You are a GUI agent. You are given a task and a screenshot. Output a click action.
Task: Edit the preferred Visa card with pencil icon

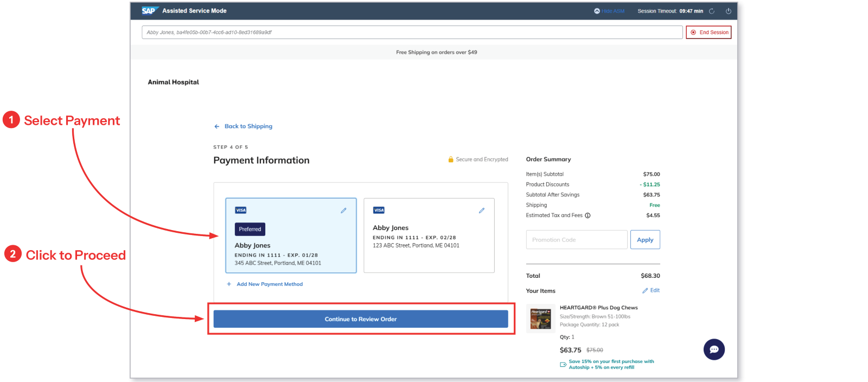click(x=343, y=211)
